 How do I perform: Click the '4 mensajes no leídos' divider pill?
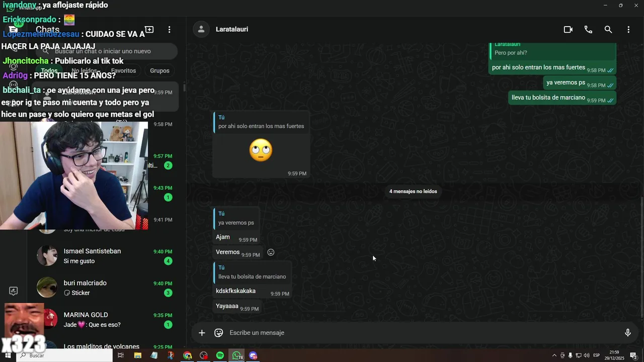(x=413, y=192)
